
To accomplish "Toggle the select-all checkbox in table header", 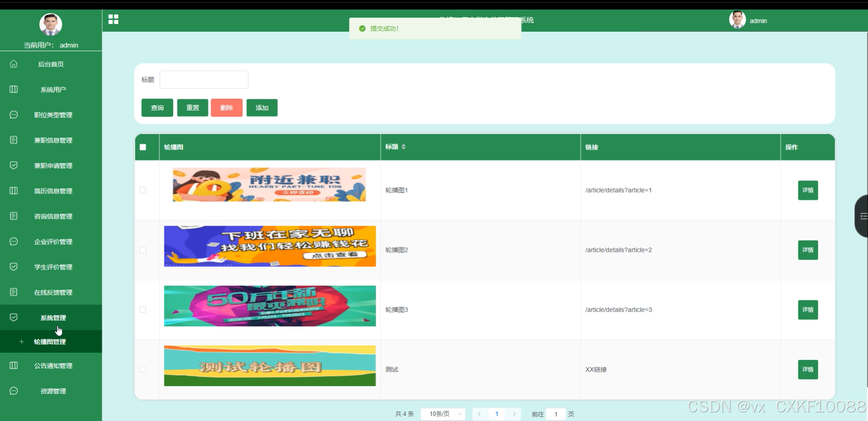I will [x=143, y=147].
